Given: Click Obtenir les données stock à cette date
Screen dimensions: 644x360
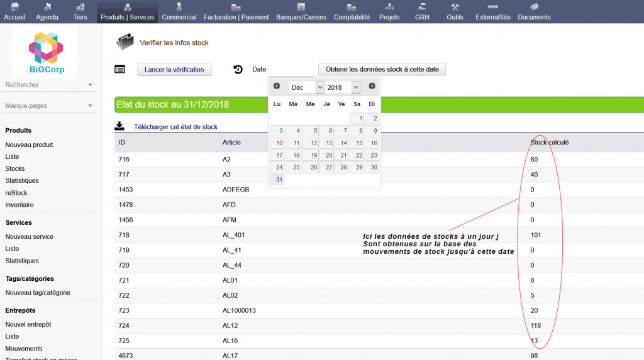Looking at the screenshot, I should coord(382,69).
